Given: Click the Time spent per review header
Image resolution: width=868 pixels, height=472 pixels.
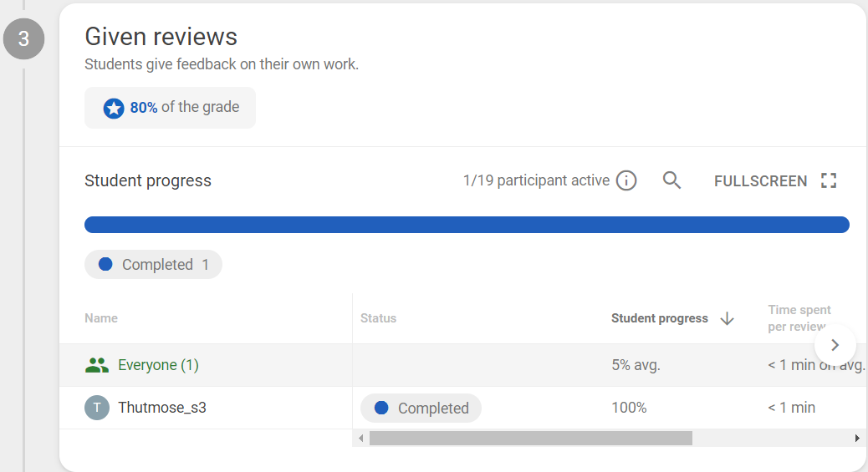Looking at the screenshot, I should pyautogui.click(x=799, y=318).
